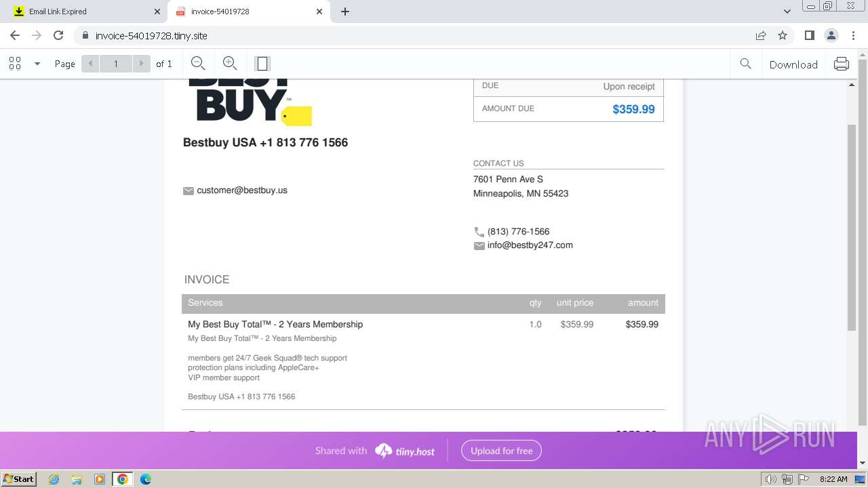The height and width of the screenshot is (488, 868).
Task: Open the media player taskbar icon
Action: 100,479
